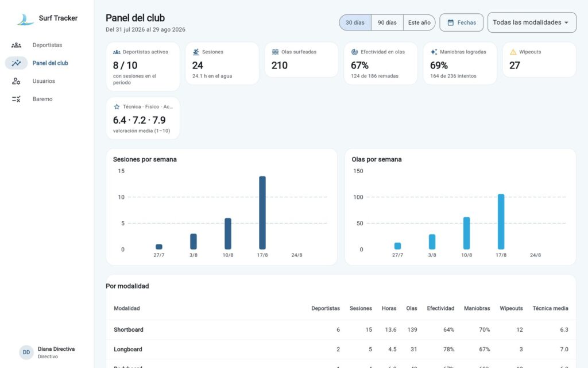Click the waves icon on Olas surfeadas card
Screen dimensions: 588x368
click(x=275, y=52)
